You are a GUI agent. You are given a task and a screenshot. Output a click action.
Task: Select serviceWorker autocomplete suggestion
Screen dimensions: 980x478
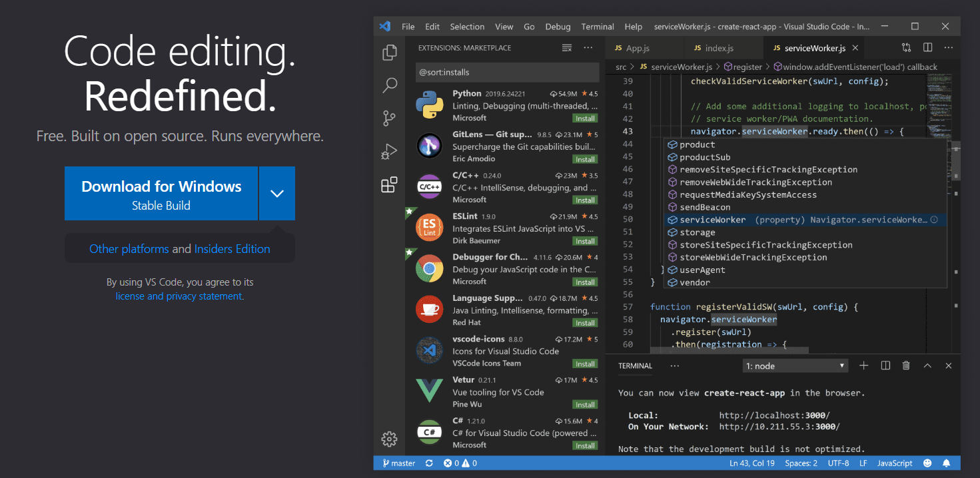tap(806, 220)
